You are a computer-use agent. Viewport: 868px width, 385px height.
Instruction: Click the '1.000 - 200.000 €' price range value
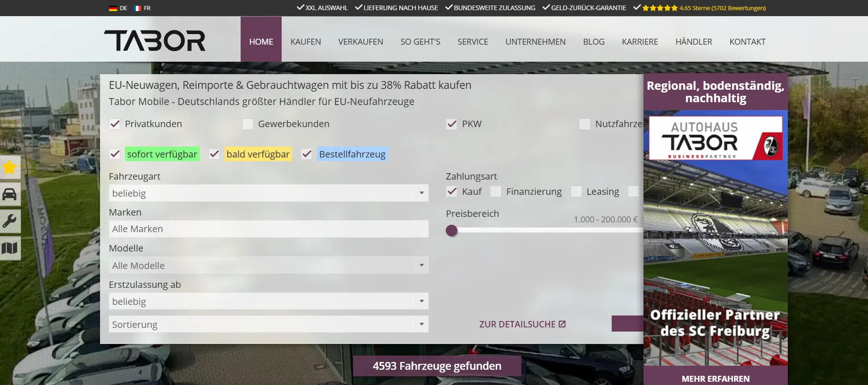(x=606, y=220)
